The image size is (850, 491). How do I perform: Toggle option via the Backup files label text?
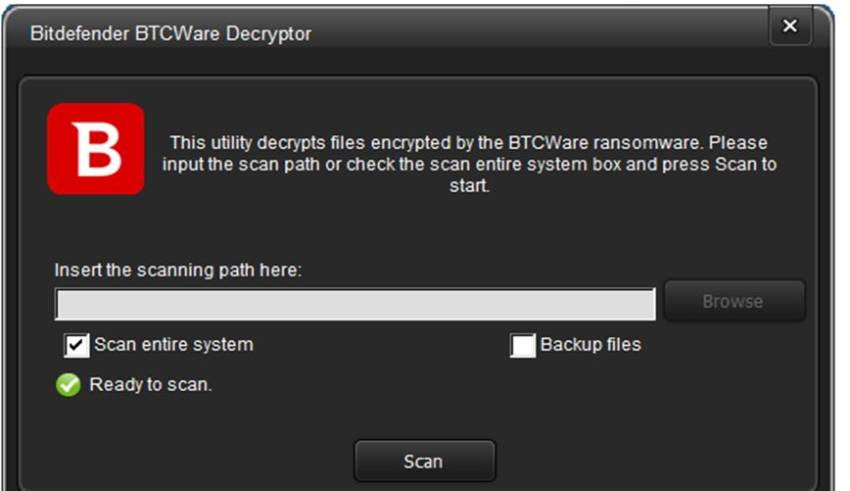tap(590, 345)
